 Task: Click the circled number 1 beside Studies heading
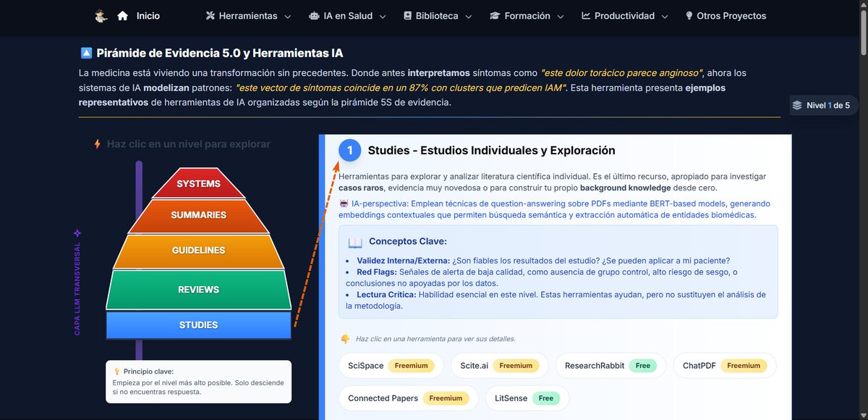(x=349, y=150)
